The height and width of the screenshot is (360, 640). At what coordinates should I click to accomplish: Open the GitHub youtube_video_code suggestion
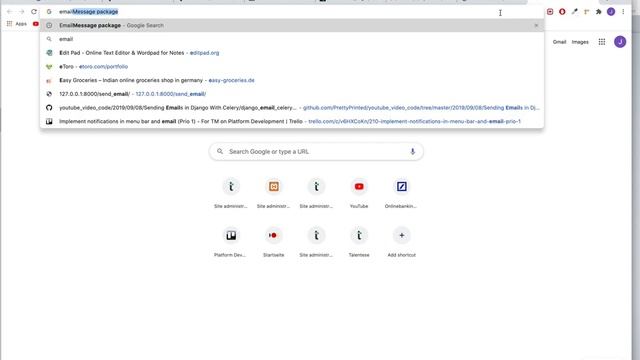[x=292, y=108]
